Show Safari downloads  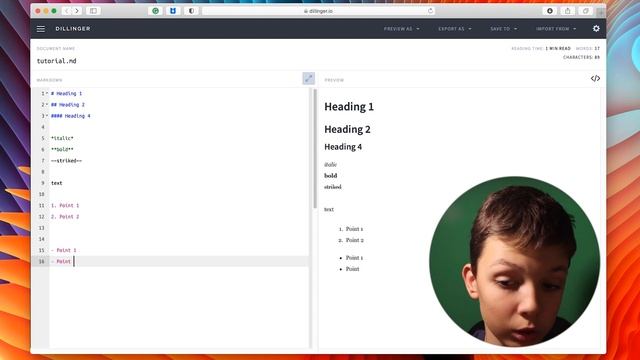[550, 11]
